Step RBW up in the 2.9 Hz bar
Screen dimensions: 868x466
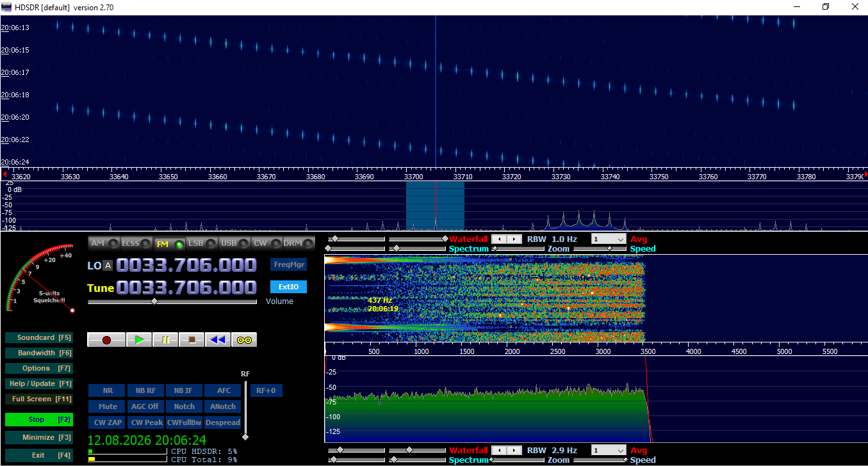pyautogui.click(x=514, y=451)
